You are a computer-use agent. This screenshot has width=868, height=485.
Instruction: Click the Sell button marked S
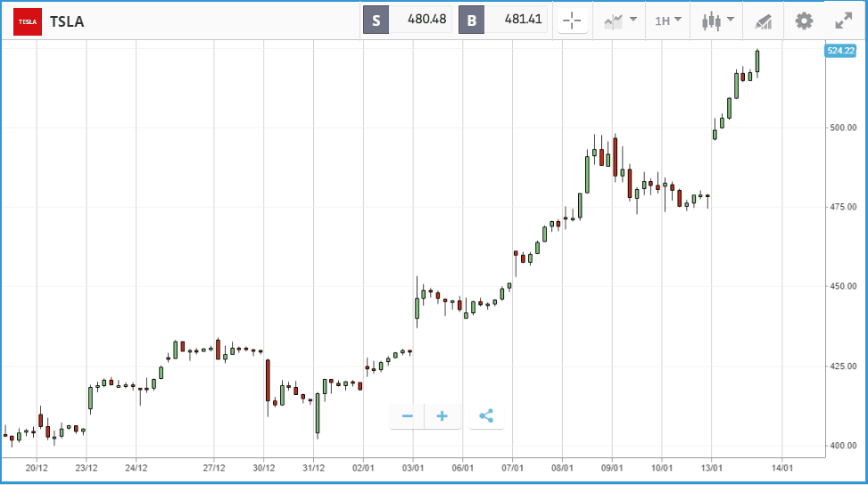[376, 20]
